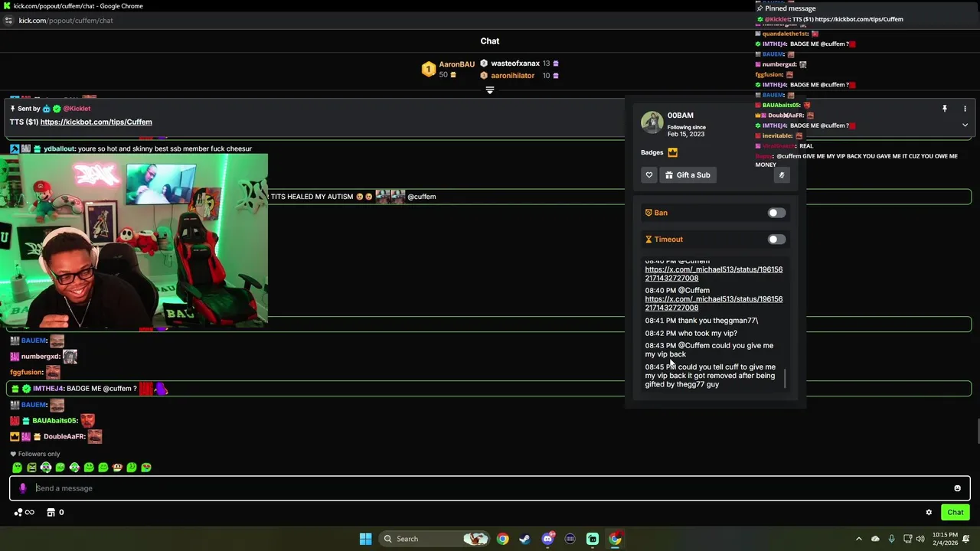Send message with Chat button
Viewport: 980px width, 551px height.
955,513
